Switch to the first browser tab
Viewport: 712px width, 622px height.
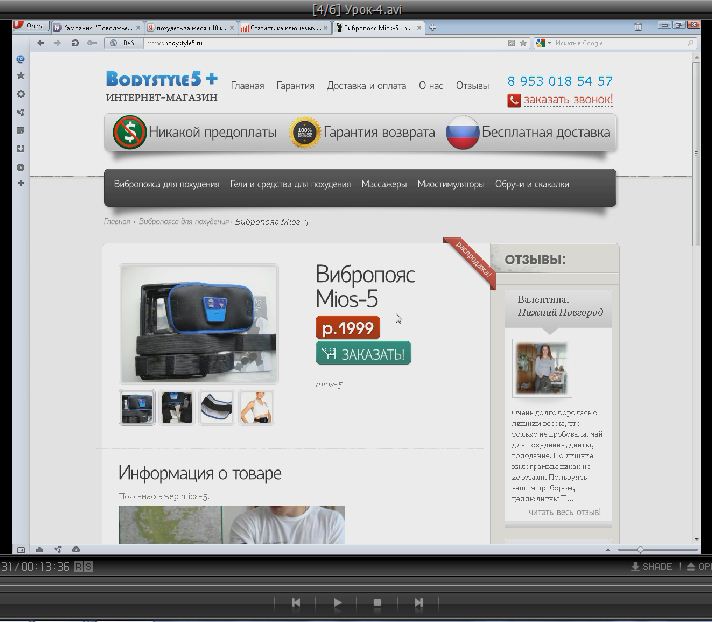pyautogui.click(x=96, y=28)
